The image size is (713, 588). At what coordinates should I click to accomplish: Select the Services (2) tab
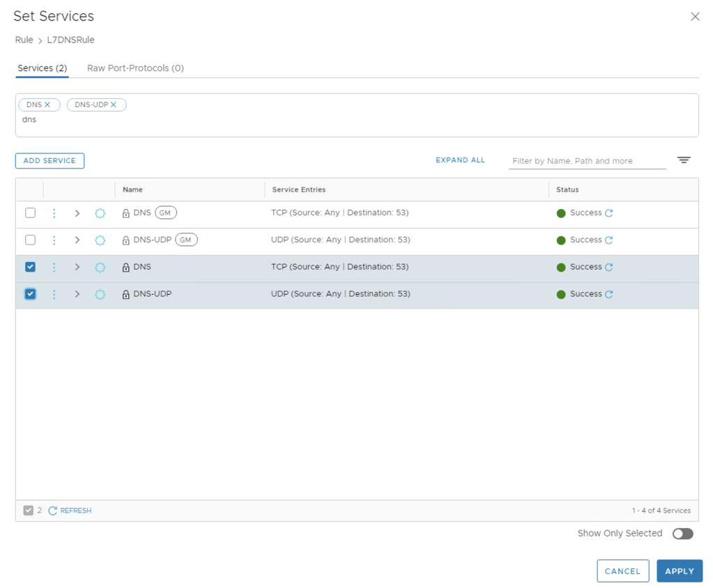pyautogui.click(x=42, y=68)
